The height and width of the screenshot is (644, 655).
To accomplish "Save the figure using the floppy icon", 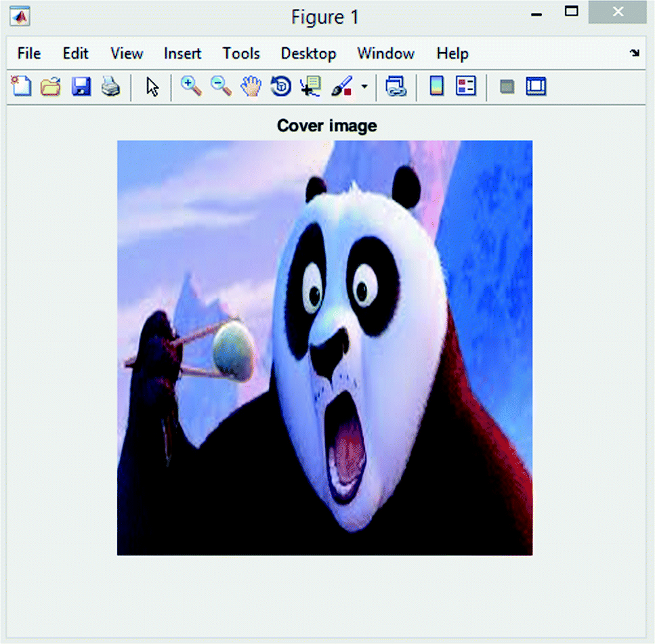I will click(81, 87).
